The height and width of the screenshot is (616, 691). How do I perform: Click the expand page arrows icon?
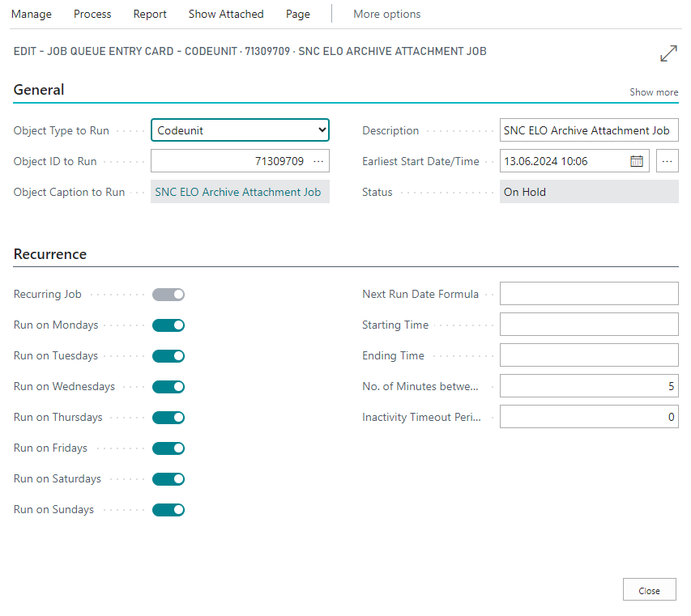point(668,53)
